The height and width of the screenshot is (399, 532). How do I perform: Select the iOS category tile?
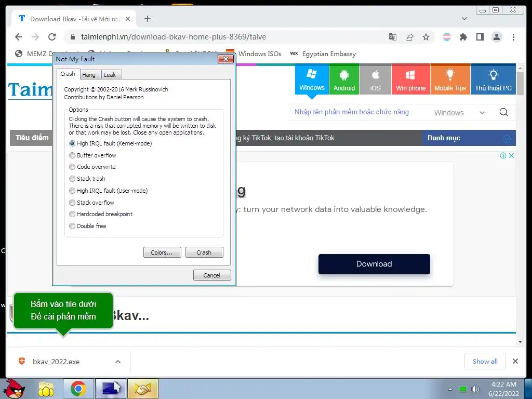coord(375,79)
